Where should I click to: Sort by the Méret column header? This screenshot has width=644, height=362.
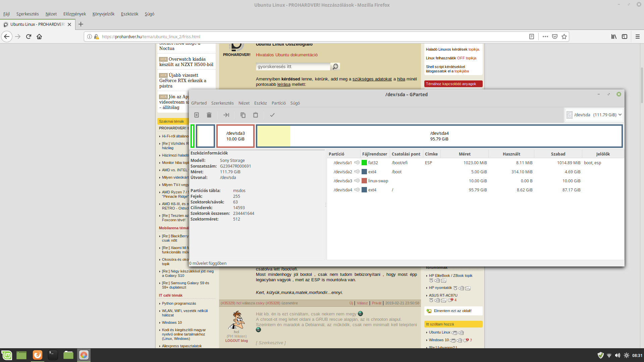(x=465, y=154)
